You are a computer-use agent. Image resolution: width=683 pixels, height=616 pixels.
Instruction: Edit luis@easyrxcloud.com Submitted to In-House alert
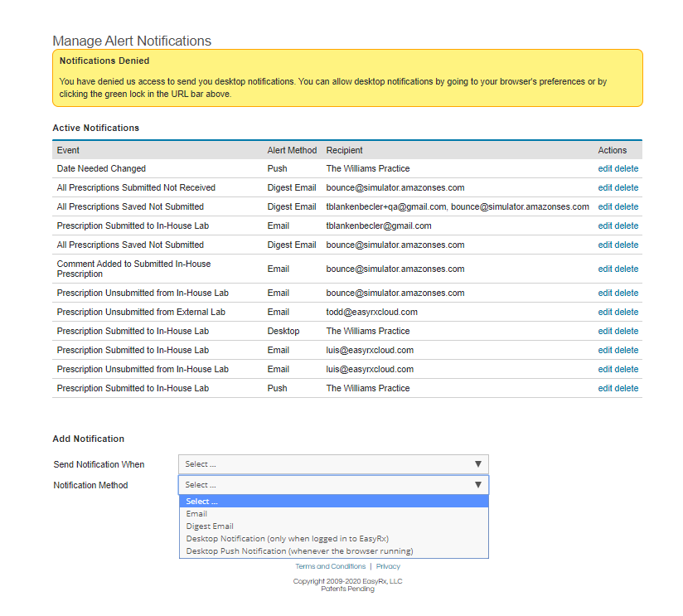click(x=604, y=350)
